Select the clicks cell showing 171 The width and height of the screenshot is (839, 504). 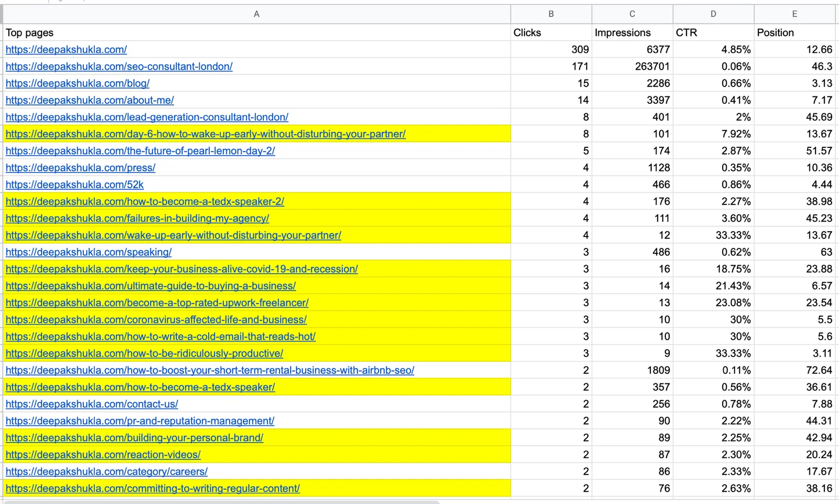pos(551,67)
